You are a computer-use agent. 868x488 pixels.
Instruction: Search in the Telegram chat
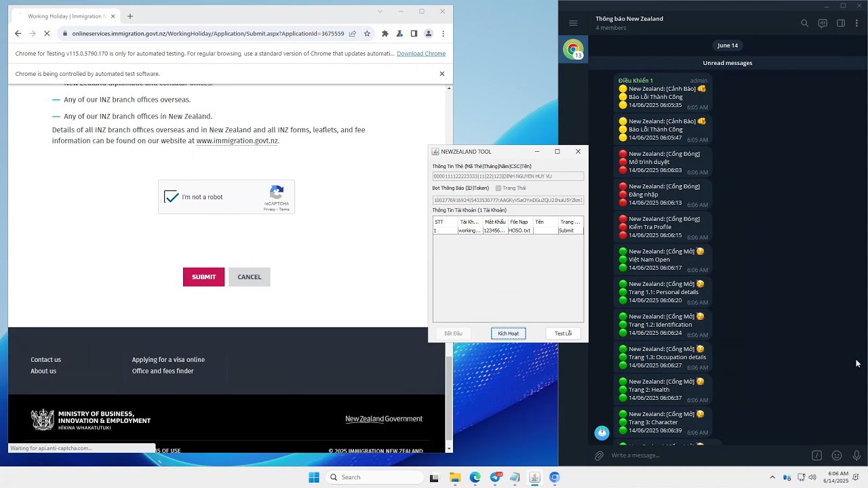point(805,23)
